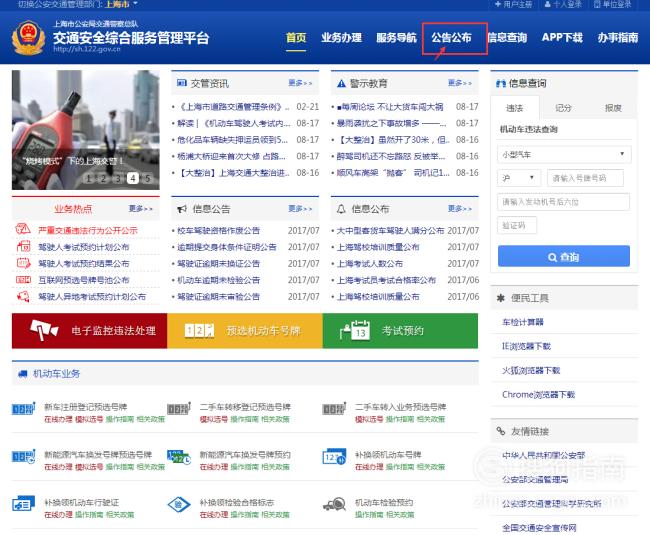Select carousel slide 4 indicator
This screenshot has height=535, width=650.
point(133,178)
